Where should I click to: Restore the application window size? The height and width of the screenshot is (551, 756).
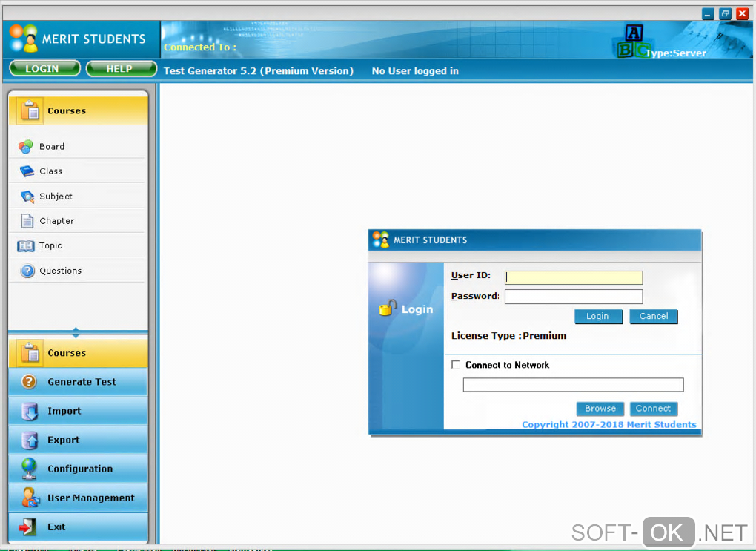725,14
